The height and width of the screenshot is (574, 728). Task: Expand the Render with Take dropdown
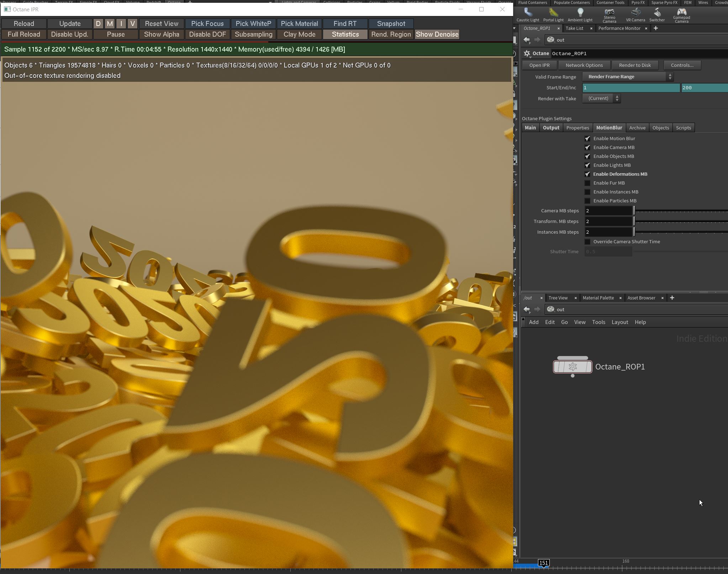[x=601, y=99]
